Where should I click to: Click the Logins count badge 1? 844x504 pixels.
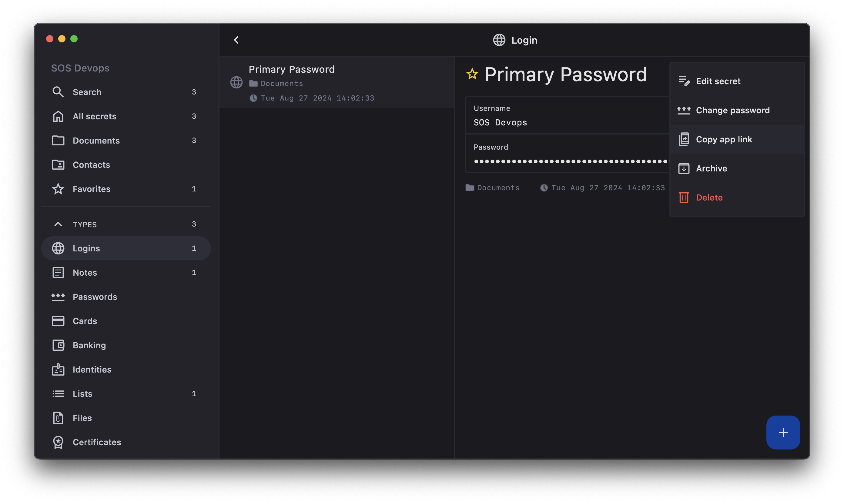coord(194,248)
